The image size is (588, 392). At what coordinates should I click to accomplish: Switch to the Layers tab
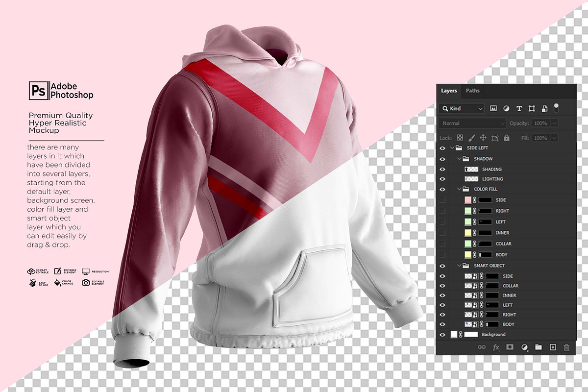449,91
